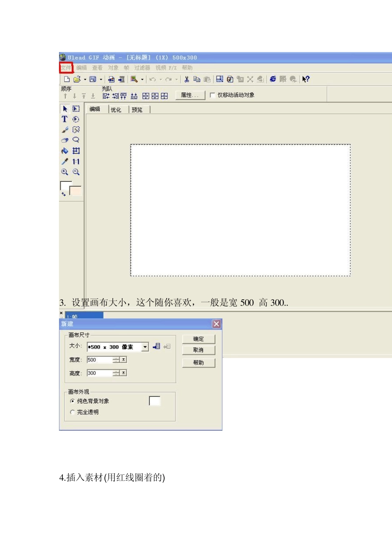Click the 宽度 width input field
This screenshot has height=555, width=392.
coord(99,360)
